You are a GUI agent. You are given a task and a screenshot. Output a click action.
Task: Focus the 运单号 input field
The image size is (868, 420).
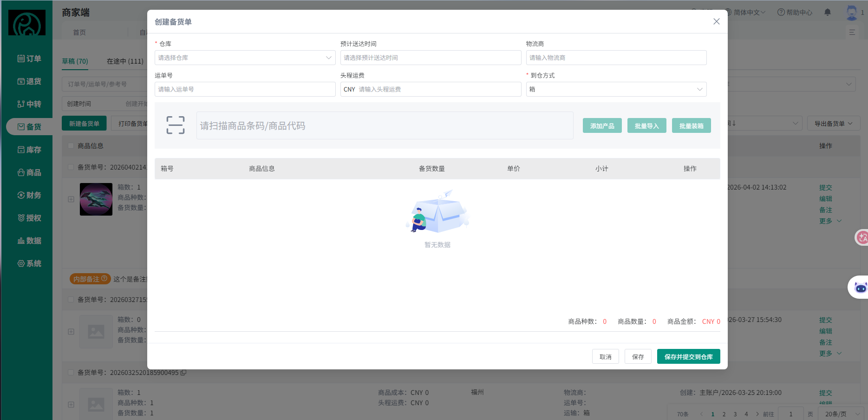click(x=245, y=89)
